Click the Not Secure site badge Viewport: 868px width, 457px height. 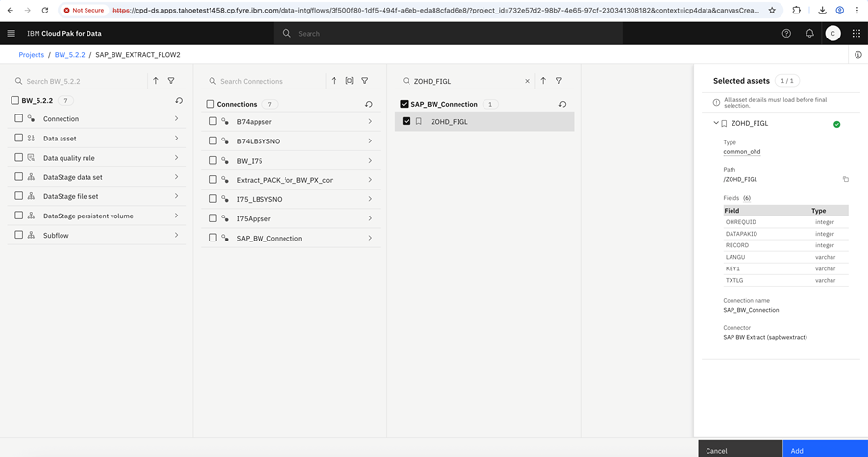tap(84, 10)
